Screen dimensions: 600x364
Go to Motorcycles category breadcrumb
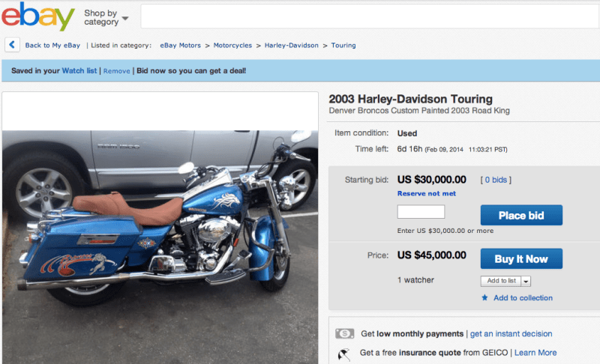232,45
